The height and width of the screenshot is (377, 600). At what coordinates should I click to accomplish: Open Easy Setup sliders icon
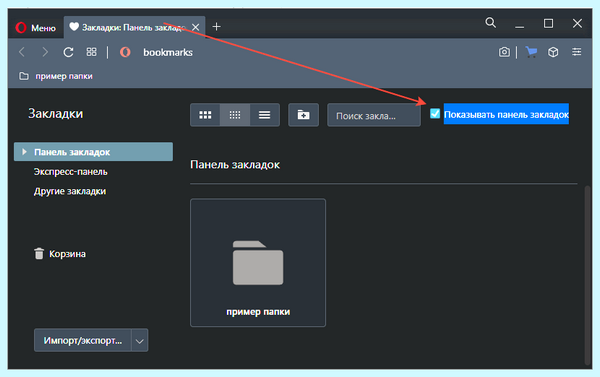pyautogui.click(x=576, y=52)
